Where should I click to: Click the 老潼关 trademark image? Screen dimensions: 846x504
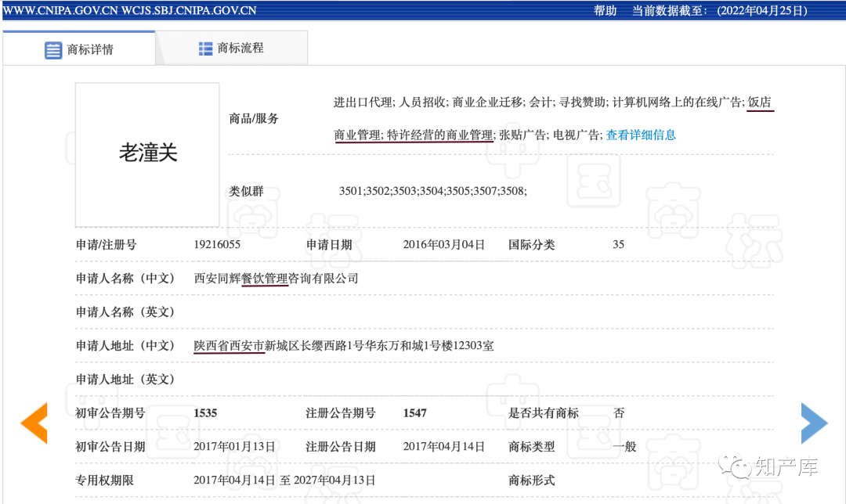click(147, 155)
